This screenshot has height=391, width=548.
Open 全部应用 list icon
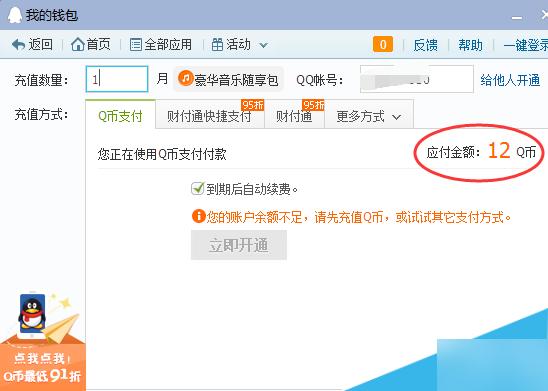pos(136,45)
